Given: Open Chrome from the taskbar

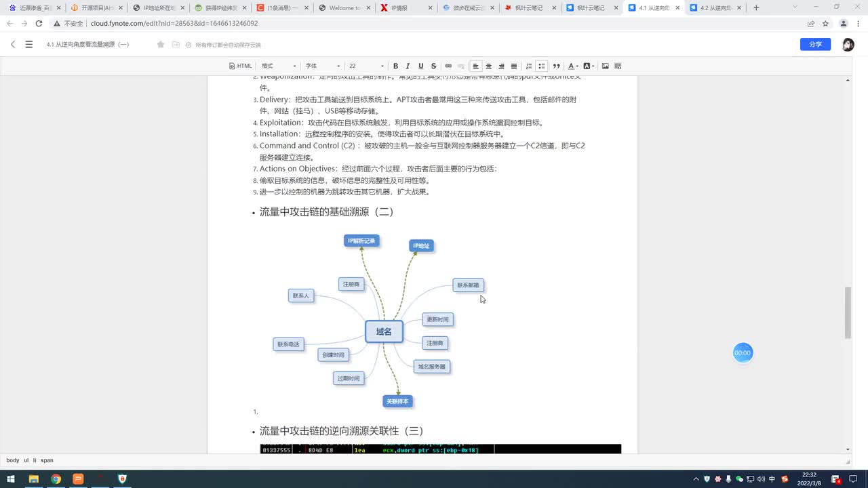Looking at the screenshot, I should [x=56, y=479].
